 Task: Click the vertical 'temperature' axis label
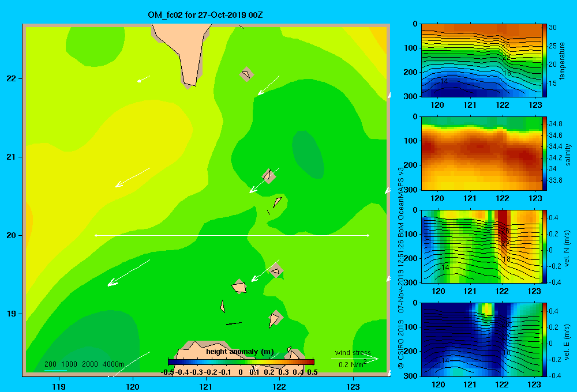click(x=562, y=61)
